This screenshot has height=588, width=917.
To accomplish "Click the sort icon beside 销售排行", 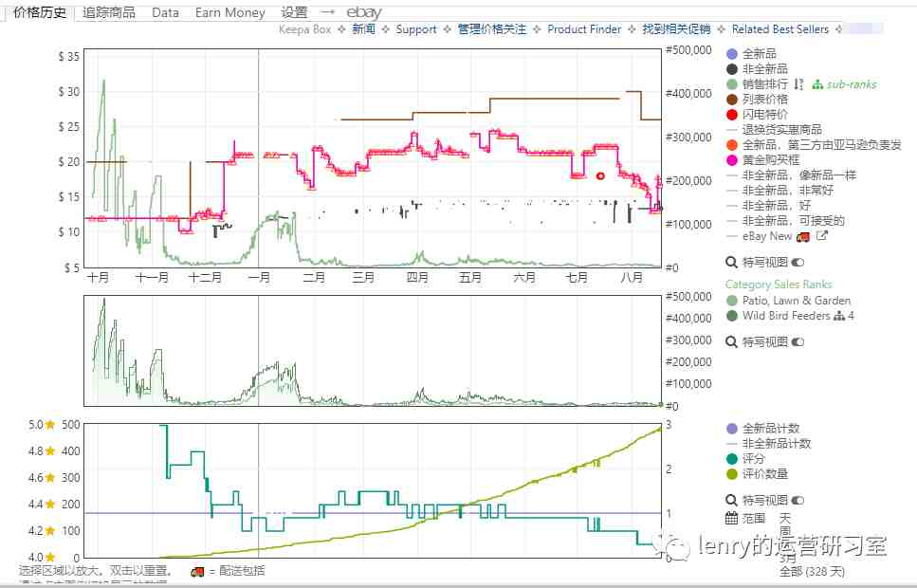I will pyautogui.click(x=799, y=84).
